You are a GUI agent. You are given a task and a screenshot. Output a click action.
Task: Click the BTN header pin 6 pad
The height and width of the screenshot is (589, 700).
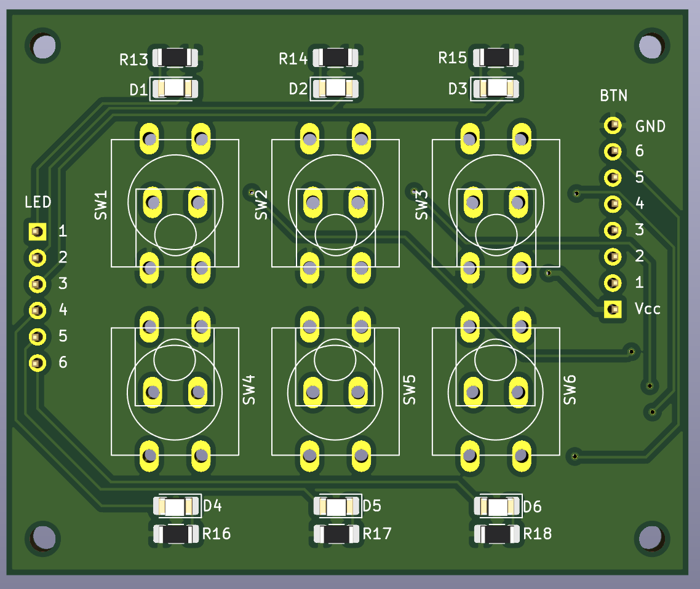(613, 152)
